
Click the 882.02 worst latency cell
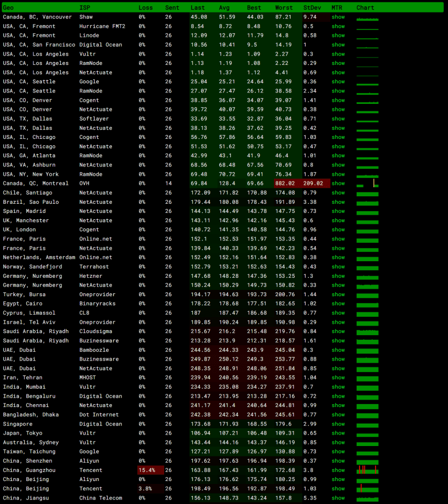point(288,183)
